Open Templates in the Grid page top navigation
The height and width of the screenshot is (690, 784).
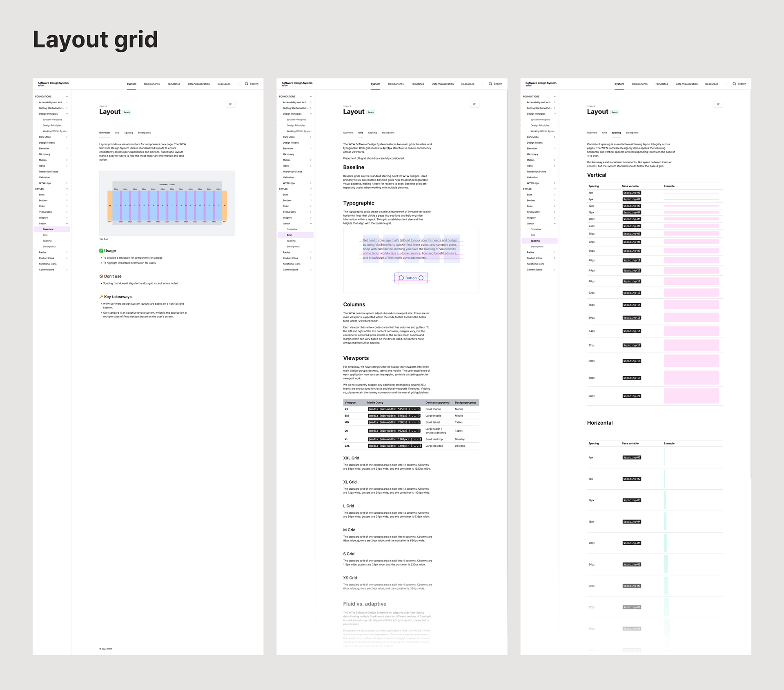point(418,84)
